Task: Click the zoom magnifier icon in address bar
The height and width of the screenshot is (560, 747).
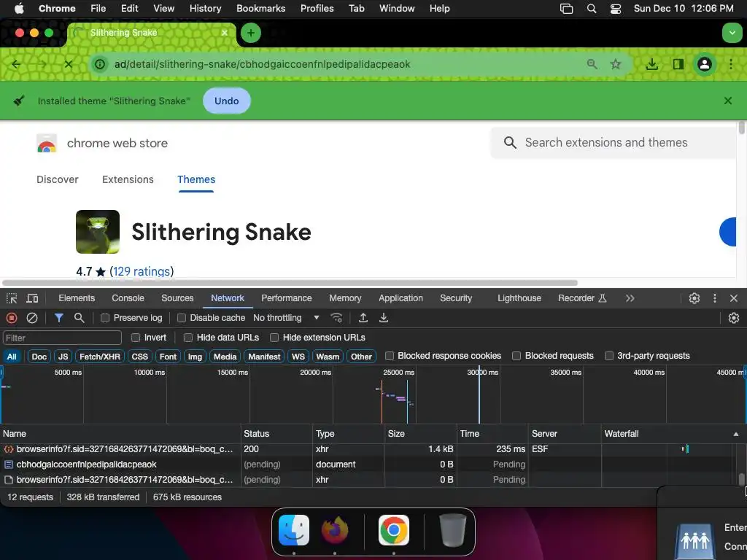Action: [x=592, y=64]
